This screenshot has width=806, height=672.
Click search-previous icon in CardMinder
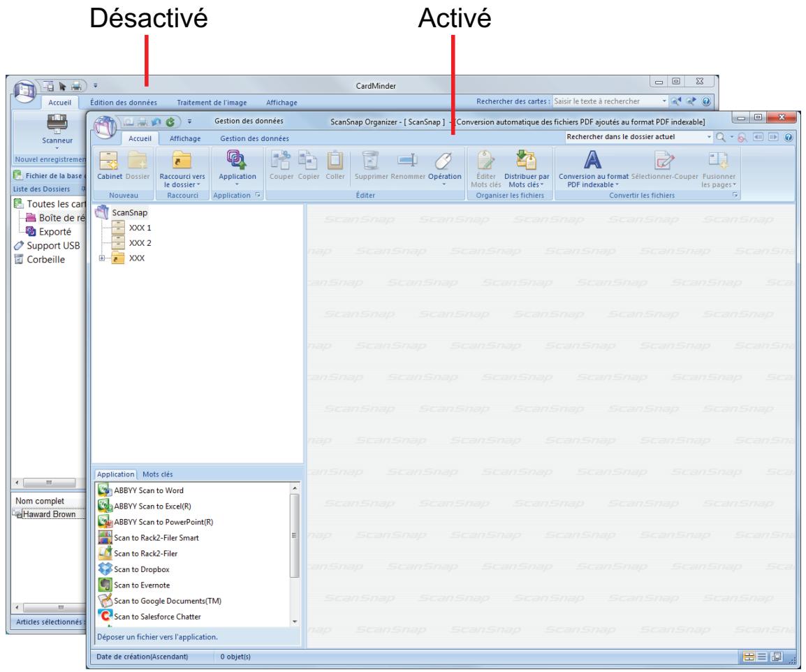[677, 101]
